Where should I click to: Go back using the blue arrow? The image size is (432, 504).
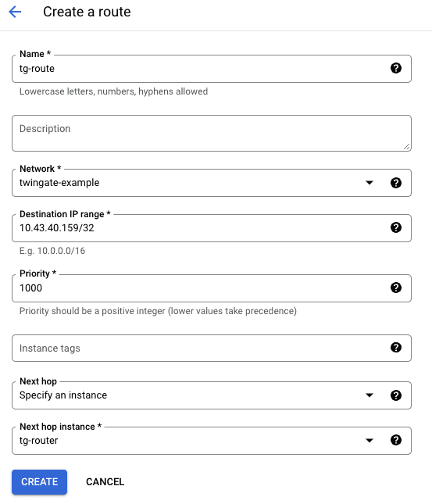tap(15, 12)
